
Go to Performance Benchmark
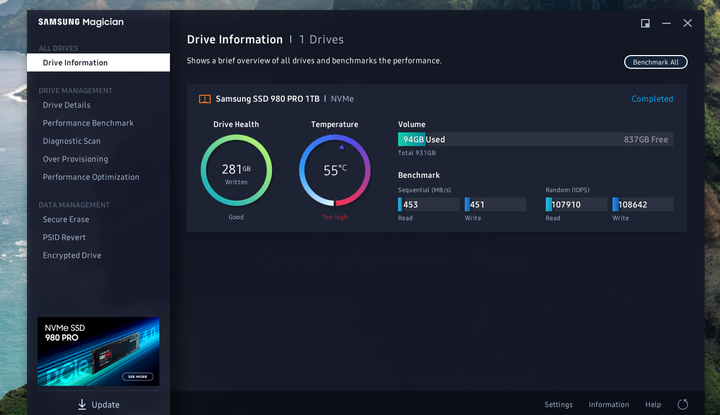[88, 123]
